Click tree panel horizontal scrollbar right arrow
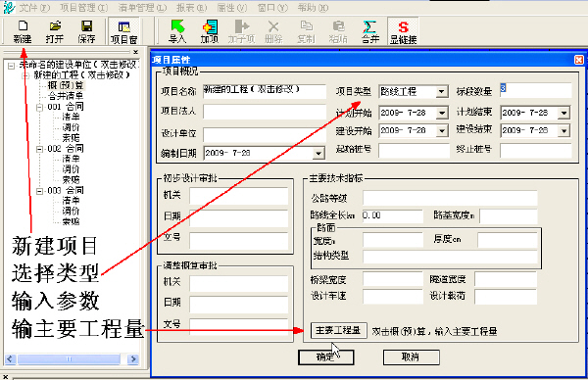Screen dimensions: 588x380 132,359
